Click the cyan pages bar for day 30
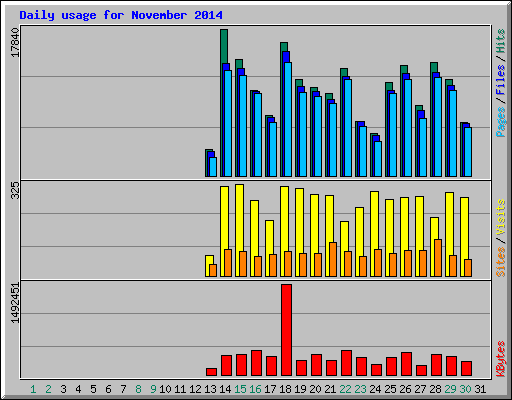512x400 pixels. 468,152
